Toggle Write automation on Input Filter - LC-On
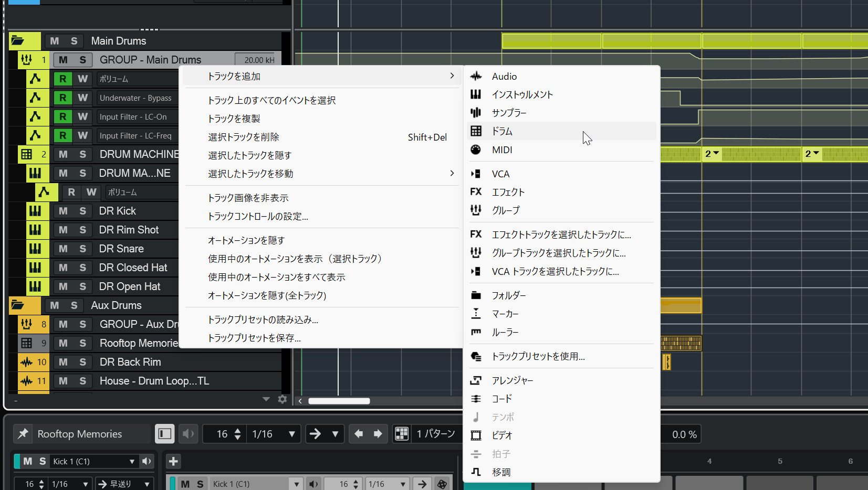This screenshot has width=868, height=490. (x=82, y=116)
